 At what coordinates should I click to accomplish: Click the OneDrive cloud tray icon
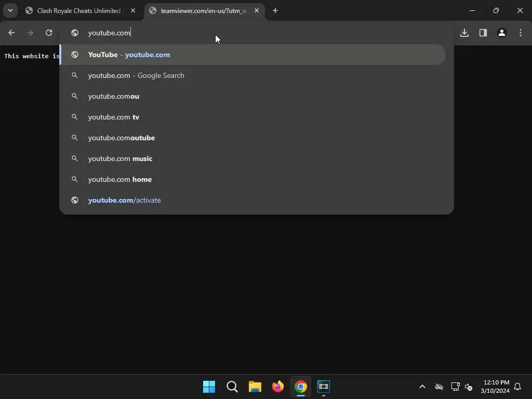tap(439, 387)
